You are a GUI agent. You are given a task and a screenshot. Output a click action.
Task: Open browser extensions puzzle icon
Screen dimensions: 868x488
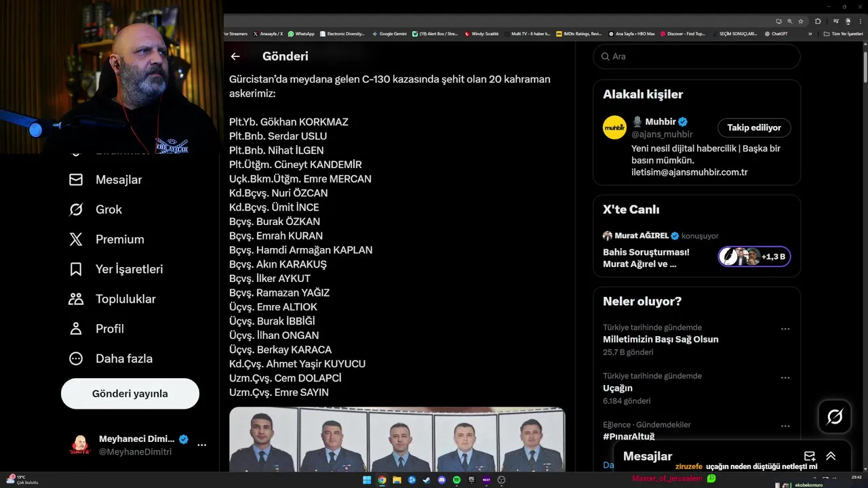[818, 21]
